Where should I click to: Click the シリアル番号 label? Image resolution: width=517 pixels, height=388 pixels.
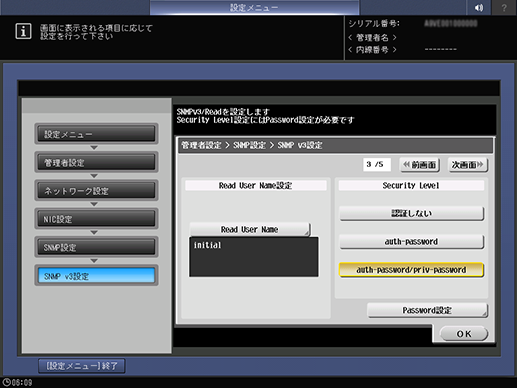pyautogui.click(x=374, y=24)
